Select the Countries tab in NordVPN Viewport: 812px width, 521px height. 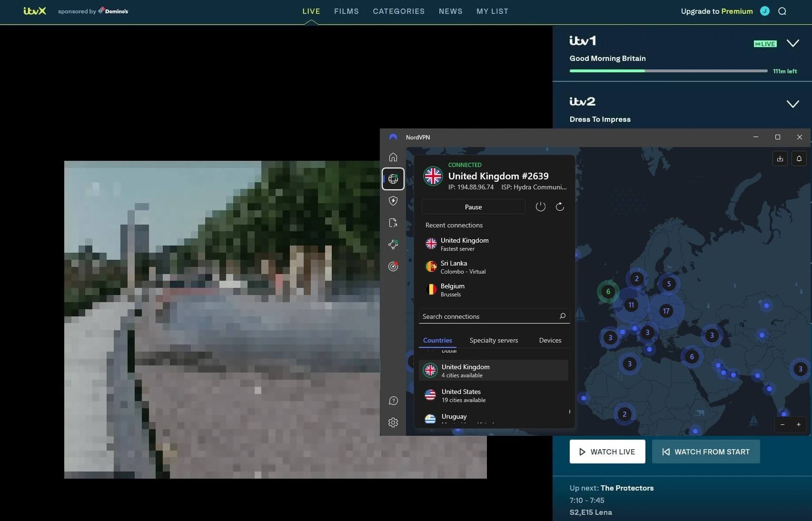(x=437, y=340)
